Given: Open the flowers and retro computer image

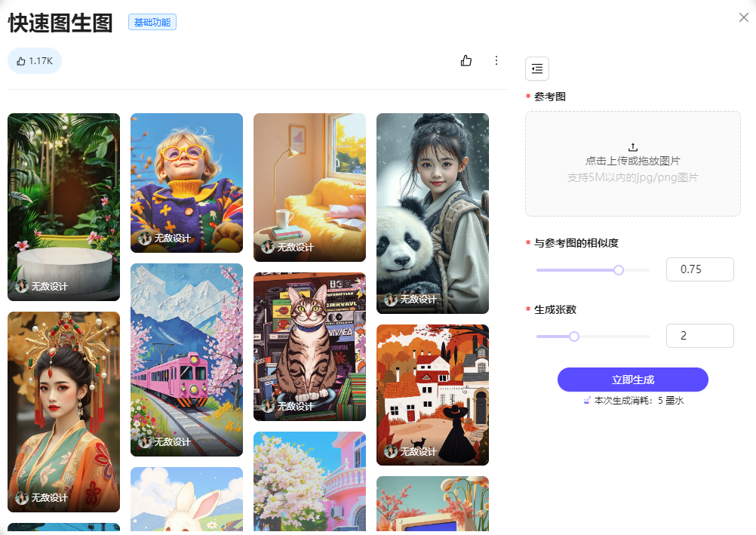Looking at the screenshot, I should 432,503.
